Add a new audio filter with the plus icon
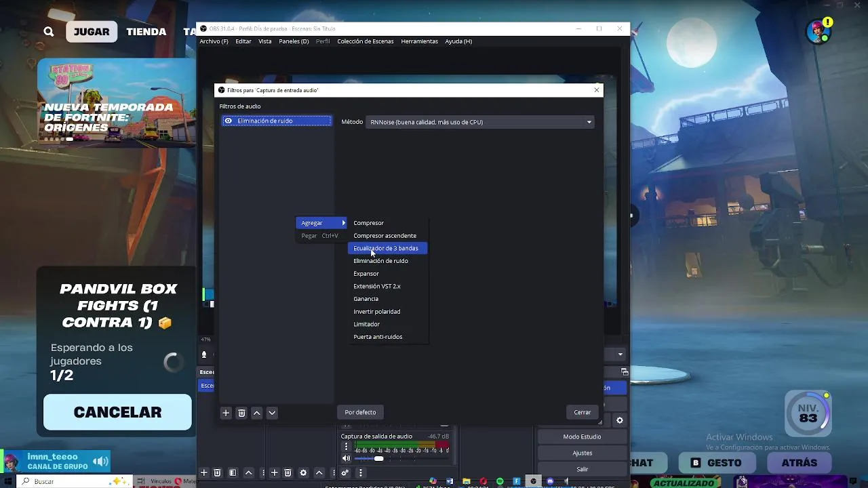 click(x=226, y=413)
